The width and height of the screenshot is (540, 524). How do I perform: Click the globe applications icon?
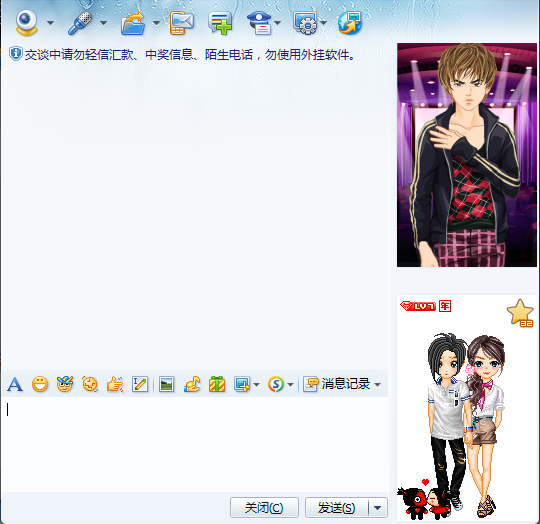click(350, 23)
